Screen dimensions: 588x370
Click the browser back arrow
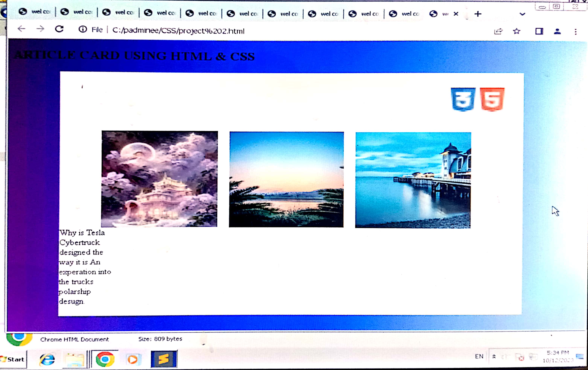[21, 29]
